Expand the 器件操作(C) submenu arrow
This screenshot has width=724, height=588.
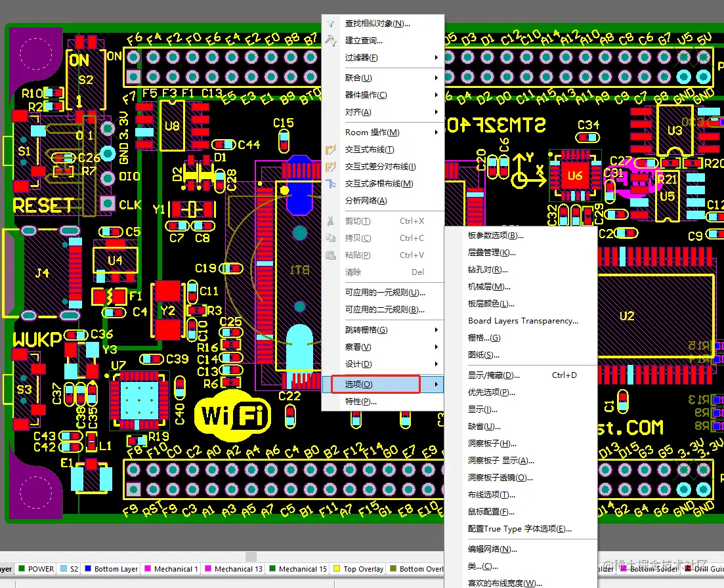(437, 95)
